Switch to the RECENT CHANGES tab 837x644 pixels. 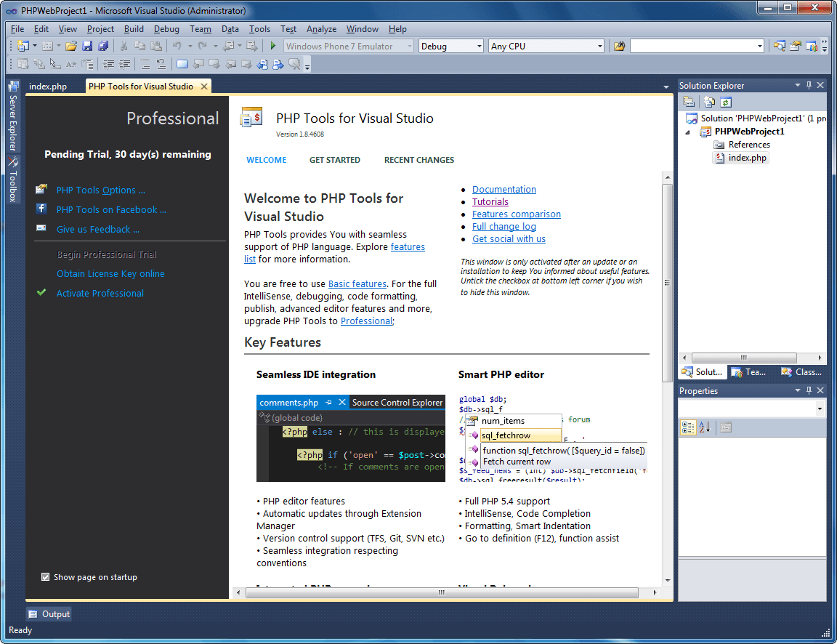419,160
